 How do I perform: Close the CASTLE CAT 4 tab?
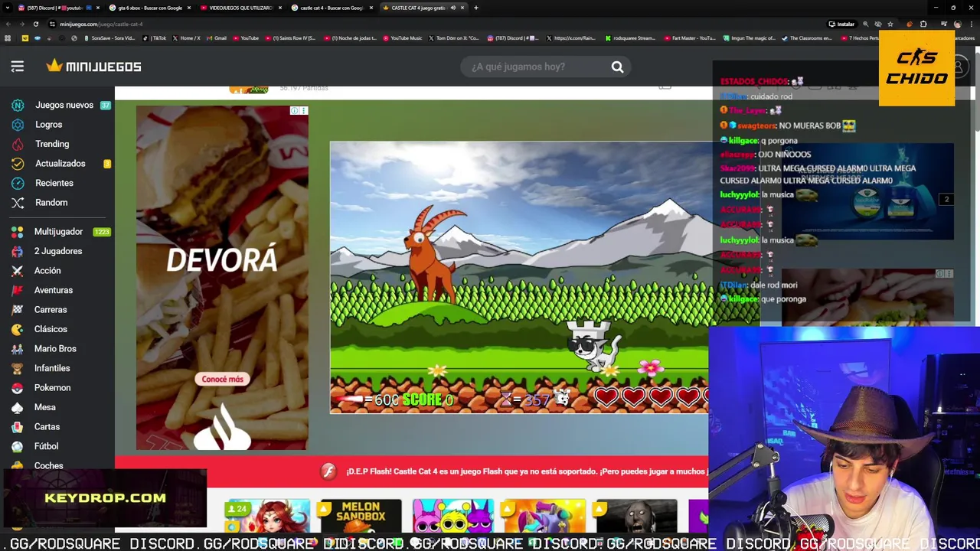click(462, 8)
